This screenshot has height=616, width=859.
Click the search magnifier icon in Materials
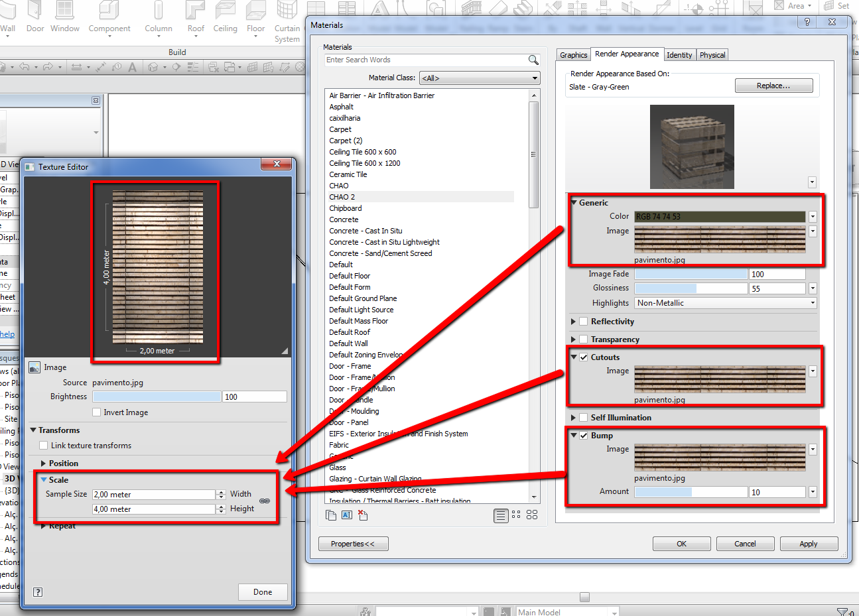pos(533,60)
